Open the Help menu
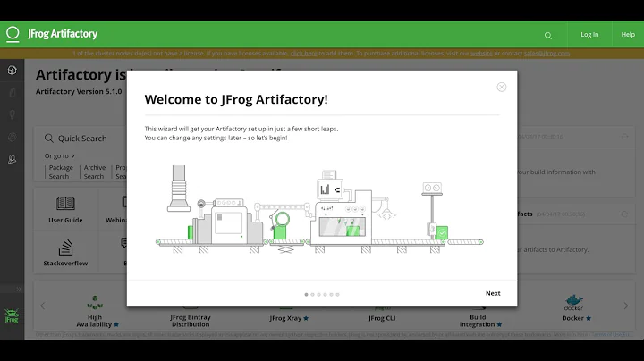The width and height of the screenshot is (644, 361). click(628, 35)
